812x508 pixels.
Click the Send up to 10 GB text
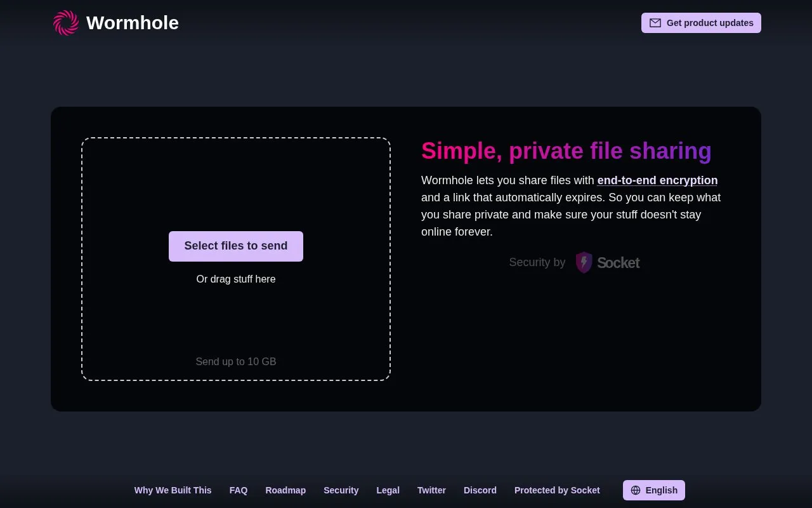(x=236, y=361)
